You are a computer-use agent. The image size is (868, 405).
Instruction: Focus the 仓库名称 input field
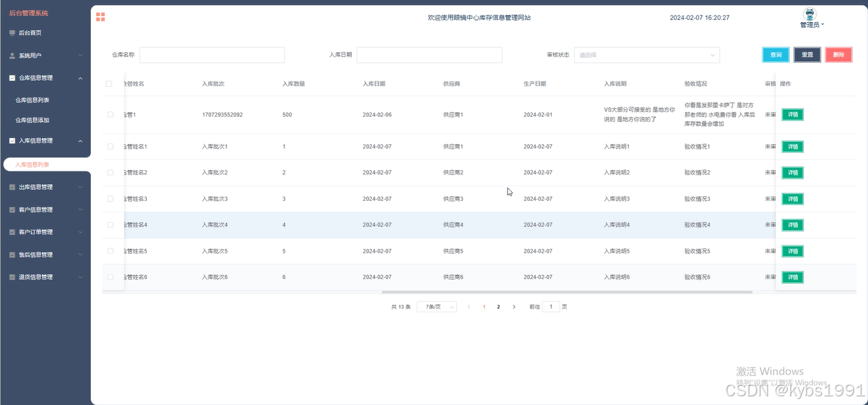pos(212,55)
